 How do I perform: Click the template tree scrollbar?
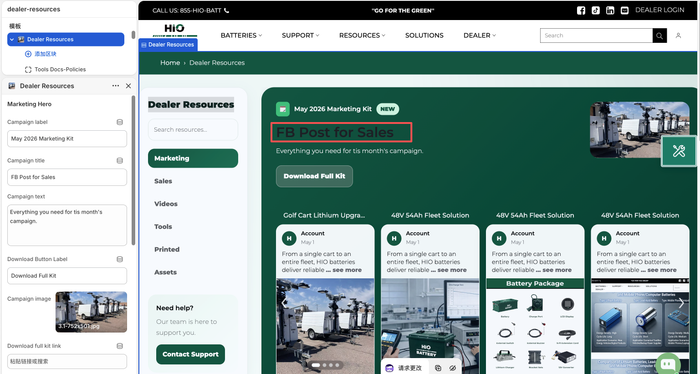[x=133, y=35]
